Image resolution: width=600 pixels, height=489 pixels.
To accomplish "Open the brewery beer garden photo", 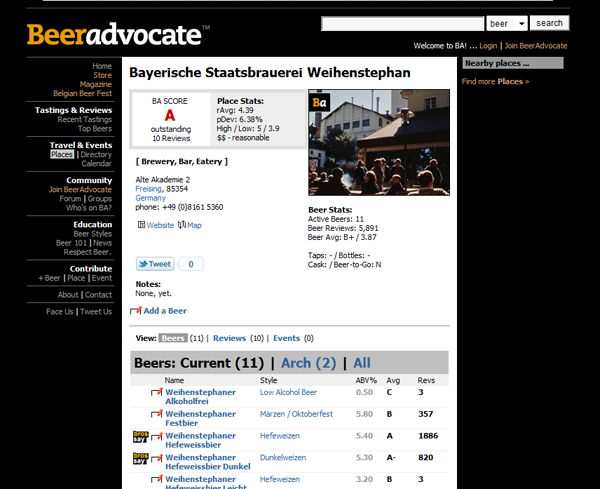I will [x=379, y=142].
